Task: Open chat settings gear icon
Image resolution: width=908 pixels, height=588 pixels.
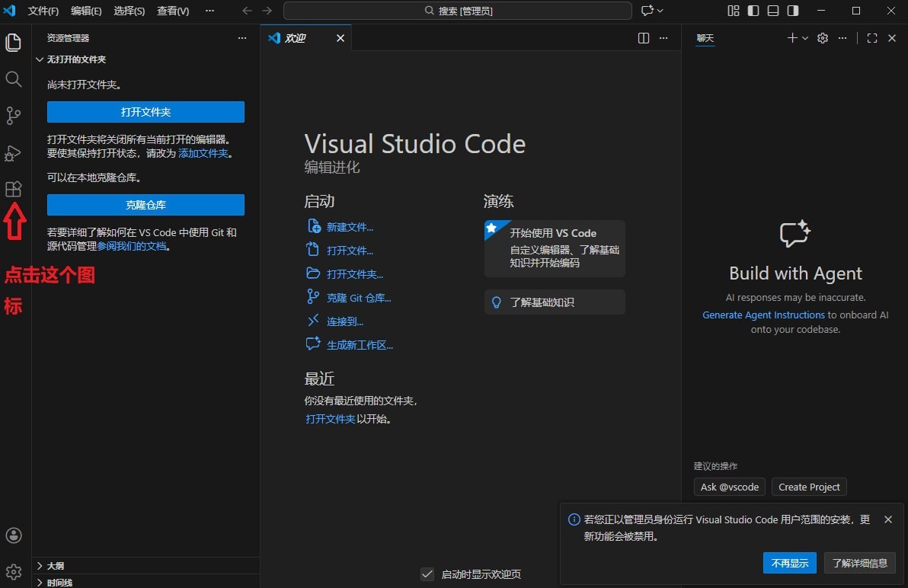Action: click(823, 38)
